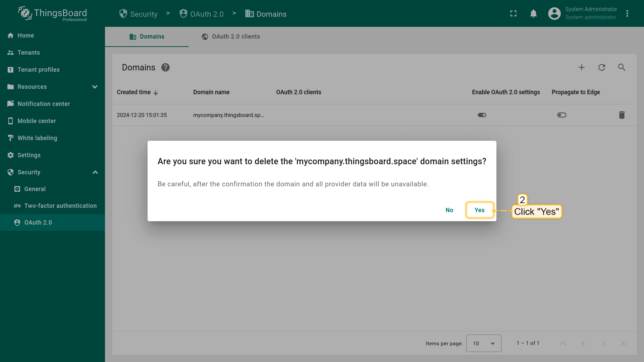Viewport: 644px width, 362px height.
Task: Open the notifications bell
Action: (533, 14)
